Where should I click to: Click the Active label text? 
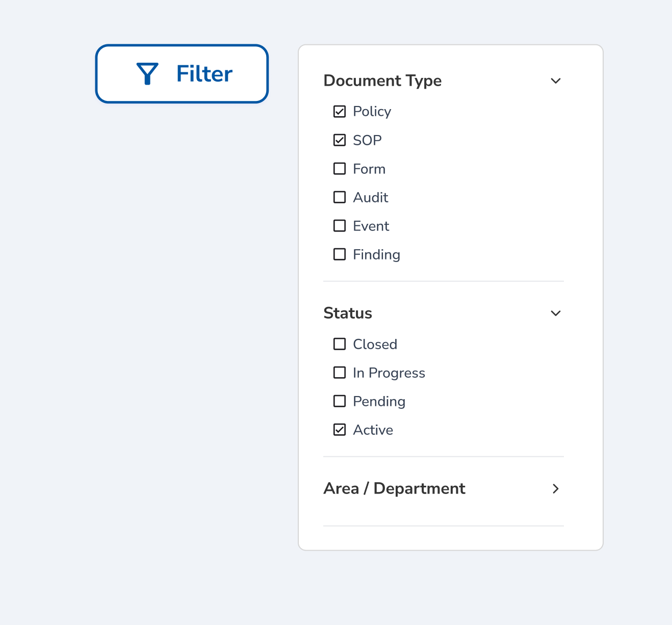pos(373,430)
